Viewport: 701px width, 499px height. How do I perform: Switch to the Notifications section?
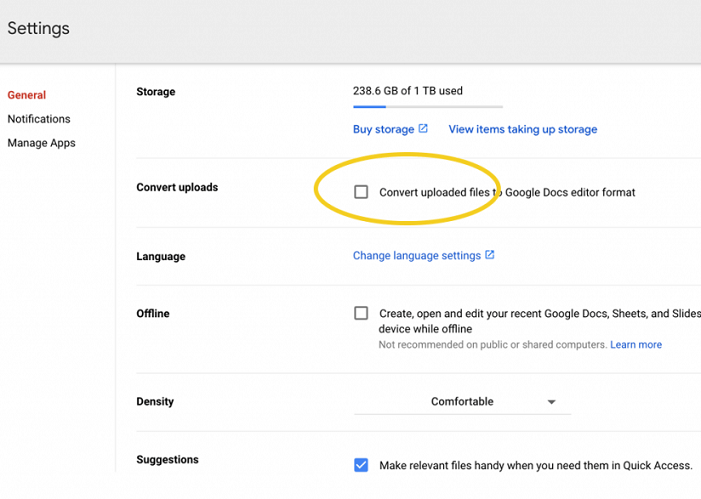point(39,119)
